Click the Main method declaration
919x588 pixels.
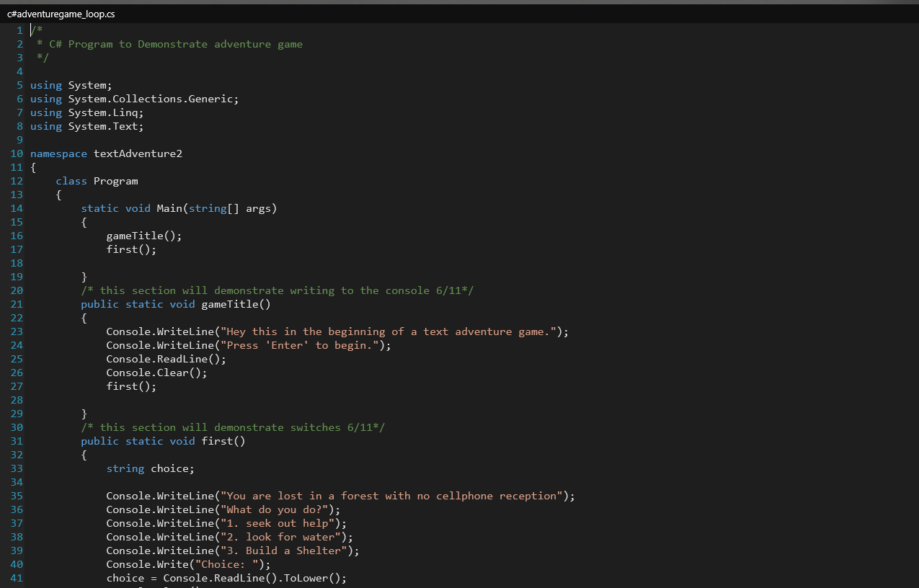point(169,208)
